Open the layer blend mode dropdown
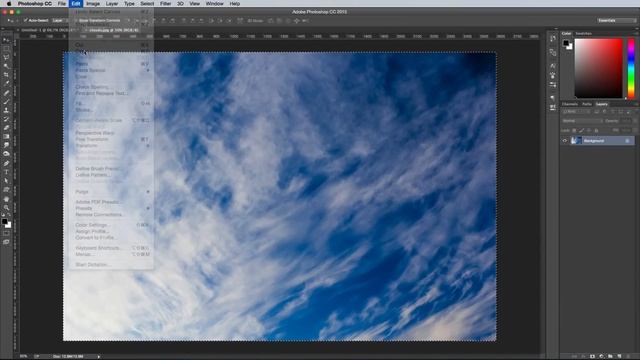The height and width of the screenshot is (360, 640). (x=582, y=121)
